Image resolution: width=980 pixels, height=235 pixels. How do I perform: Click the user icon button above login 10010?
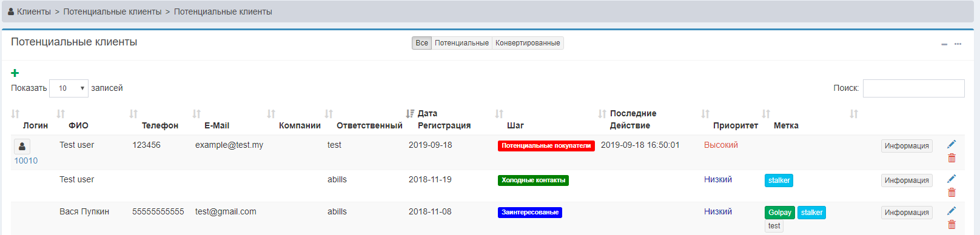tap(22, 147)
